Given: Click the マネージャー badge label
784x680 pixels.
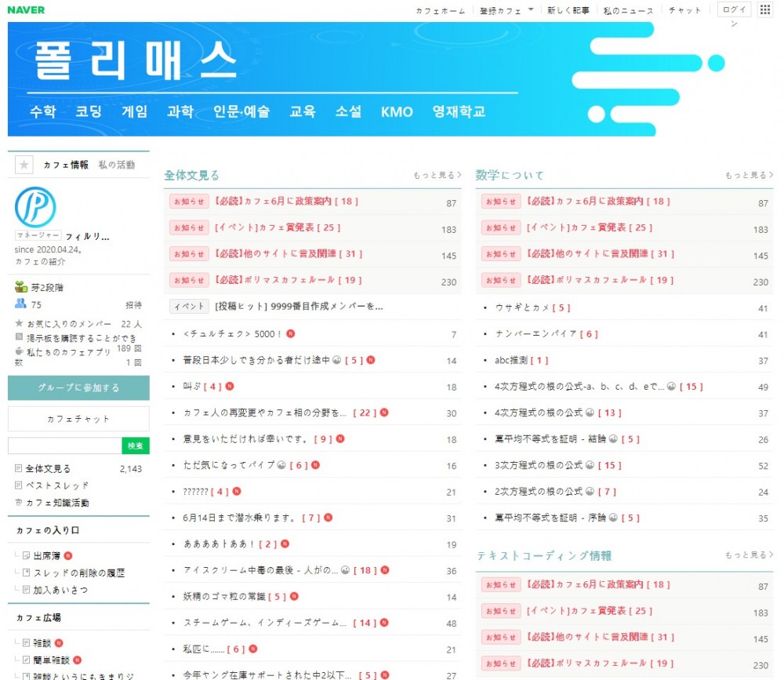Looking at the screenshot, I should tap(38, 235).
